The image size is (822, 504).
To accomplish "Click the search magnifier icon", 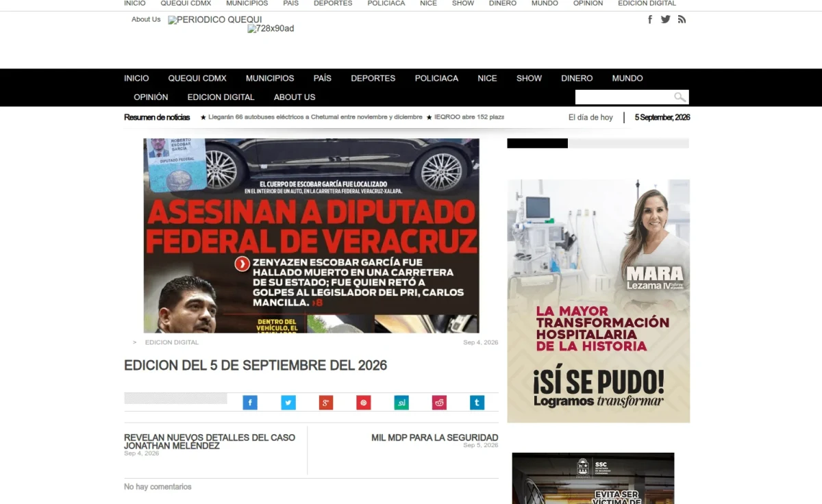I will [680, 97].
